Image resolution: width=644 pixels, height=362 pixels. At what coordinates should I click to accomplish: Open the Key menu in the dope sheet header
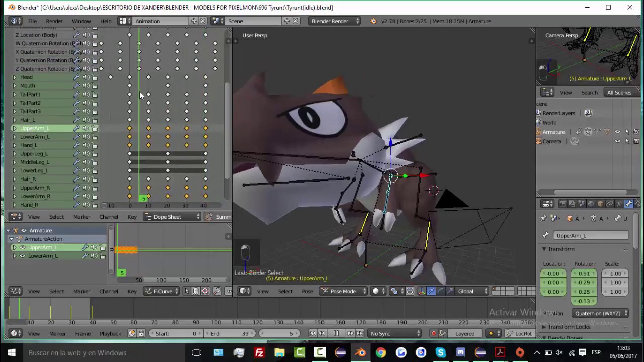(132, 217)
